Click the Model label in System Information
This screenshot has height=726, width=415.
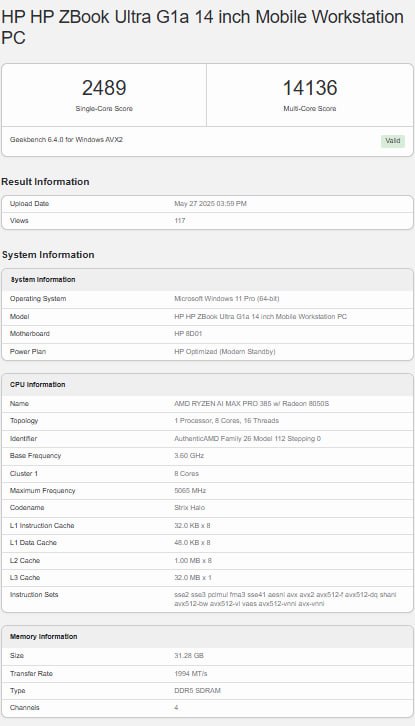[19, 317]
